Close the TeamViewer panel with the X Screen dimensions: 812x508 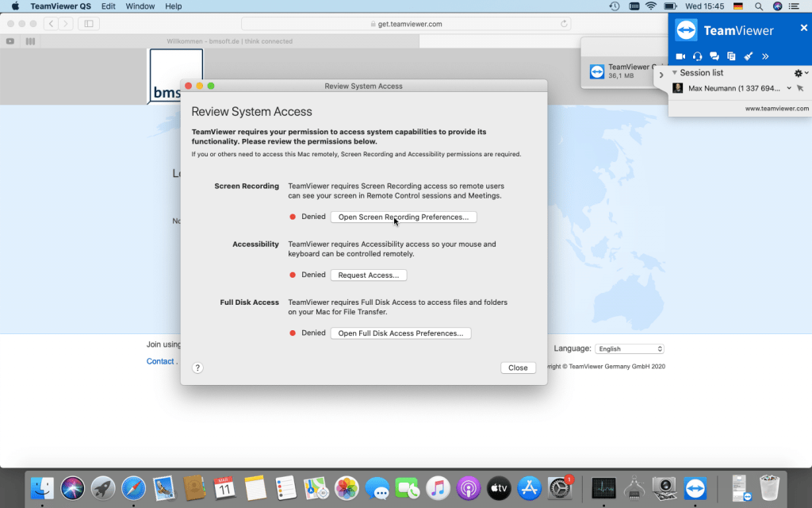(804, 28)
